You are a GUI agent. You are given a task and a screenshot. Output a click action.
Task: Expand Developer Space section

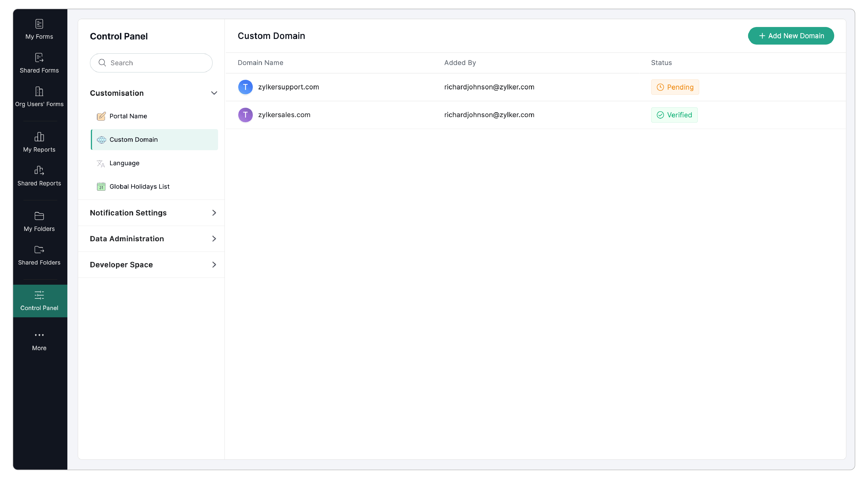coord(214,264)
